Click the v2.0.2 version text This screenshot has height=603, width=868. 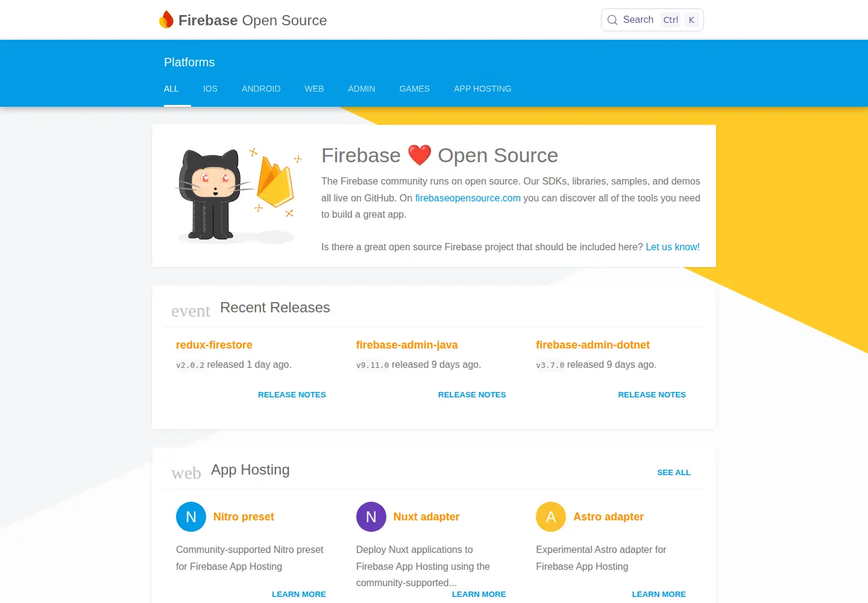(190, 365)
